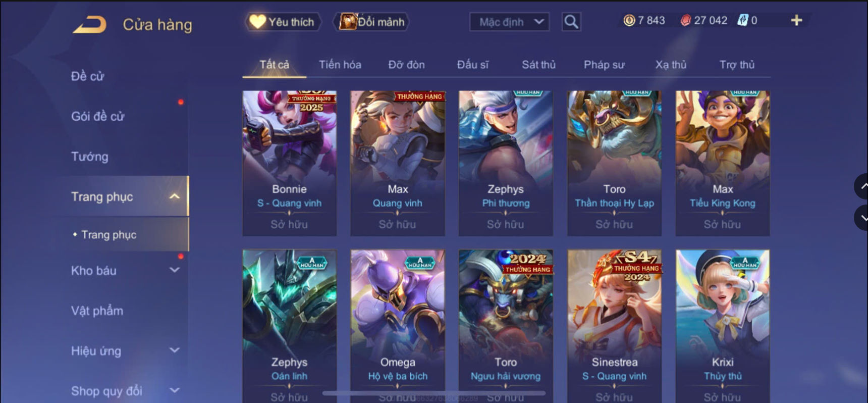
Task: Click the horizontal scrollbar at bottom
Action: [434, 393]
